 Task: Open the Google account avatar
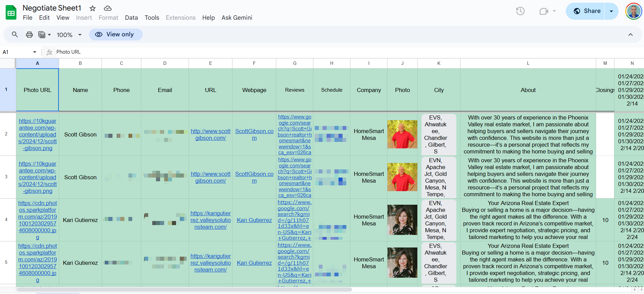[x=633, y=11]
